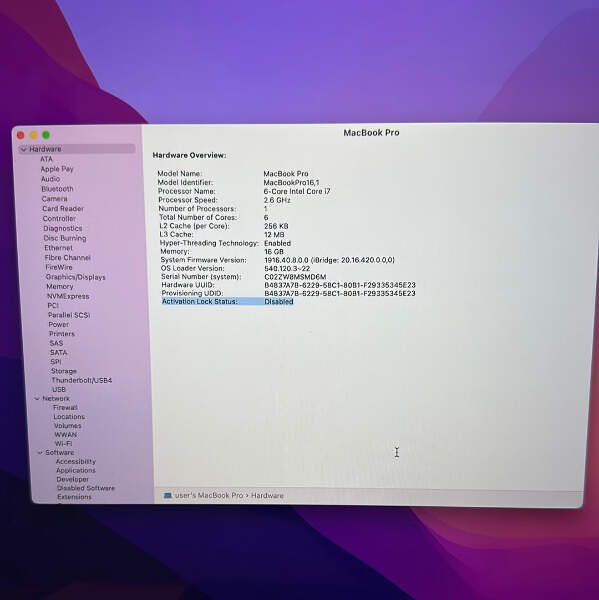This screenshot has height=600, width=599.
Task: Click the Hardware Overview heading
Action: coord(189,155)
